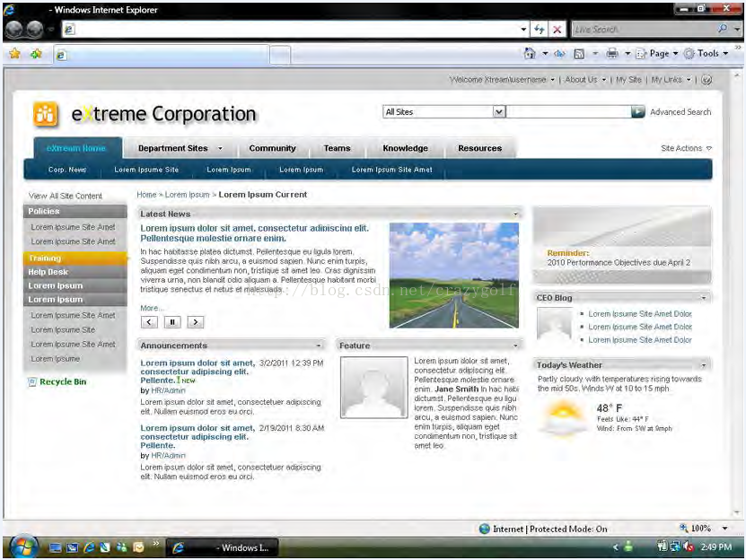Expand the Announcements web part menu
746x560 pixels.
(x=319, y=346)
